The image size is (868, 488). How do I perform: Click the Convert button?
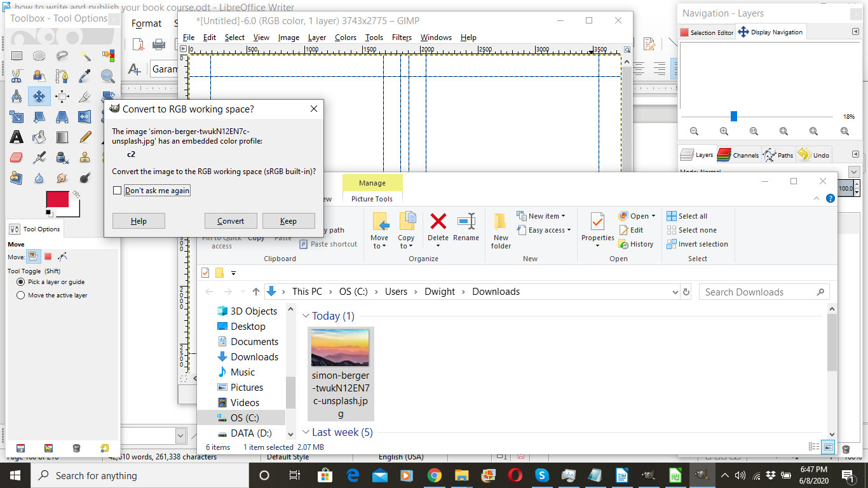pos(231,221)
